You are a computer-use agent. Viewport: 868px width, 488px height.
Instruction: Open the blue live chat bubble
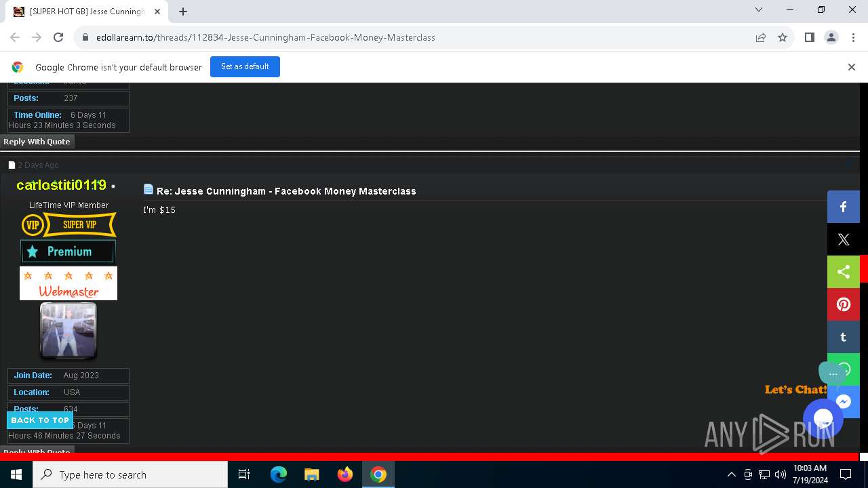tap(823, 419)
